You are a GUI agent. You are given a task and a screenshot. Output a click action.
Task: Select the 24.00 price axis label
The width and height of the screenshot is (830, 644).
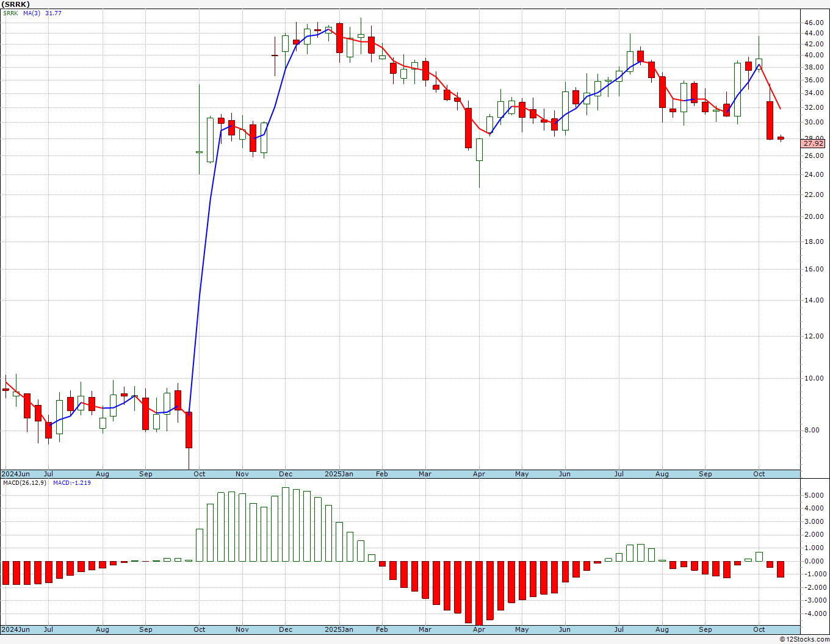[814, 175]
